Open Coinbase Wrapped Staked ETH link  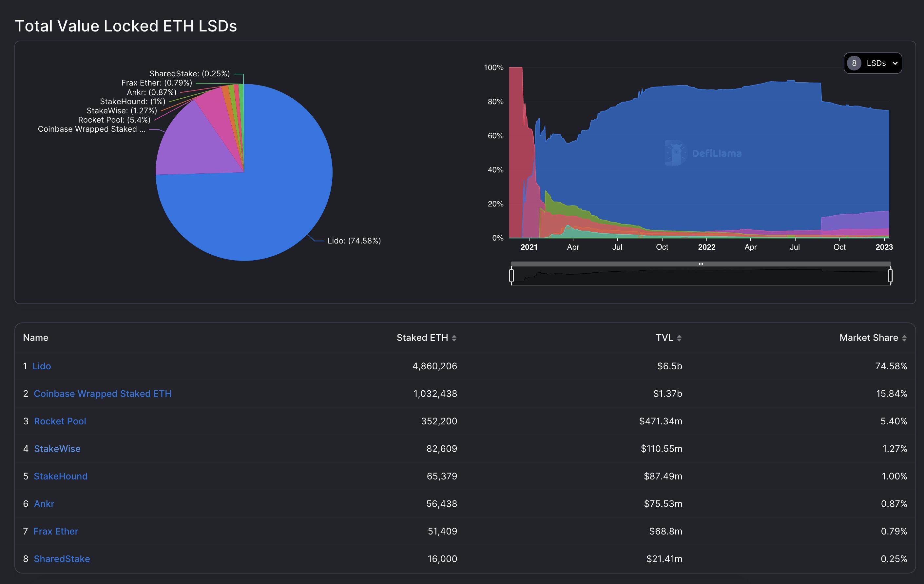(x=103, y=394)
